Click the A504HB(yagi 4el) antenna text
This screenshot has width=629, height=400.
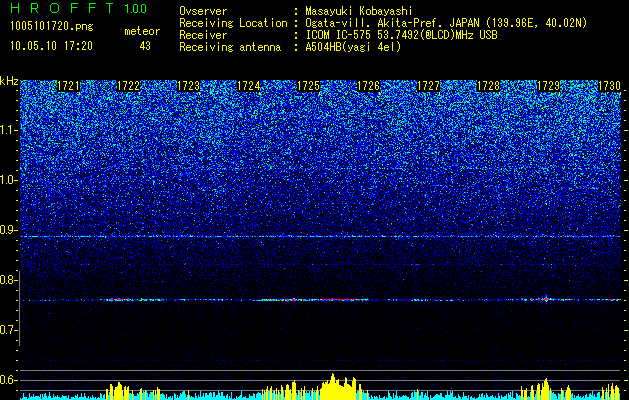pyautogui.click(x=353, y=47)
